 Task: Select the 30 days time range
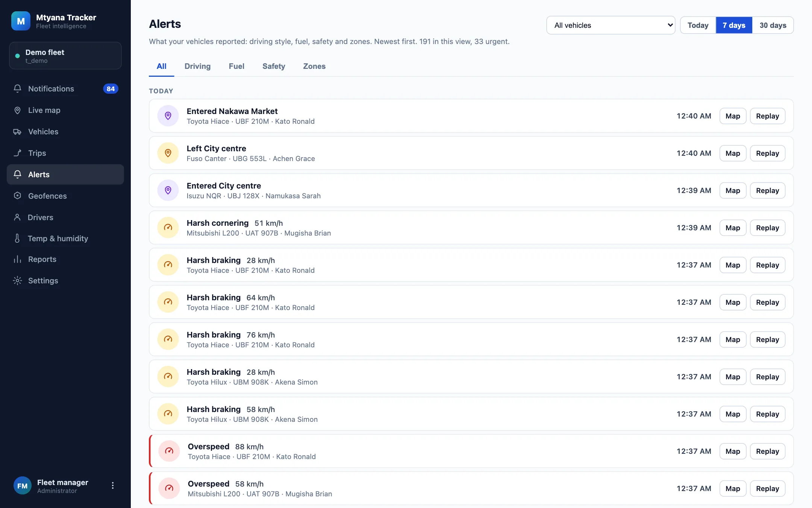click(773, 25)
